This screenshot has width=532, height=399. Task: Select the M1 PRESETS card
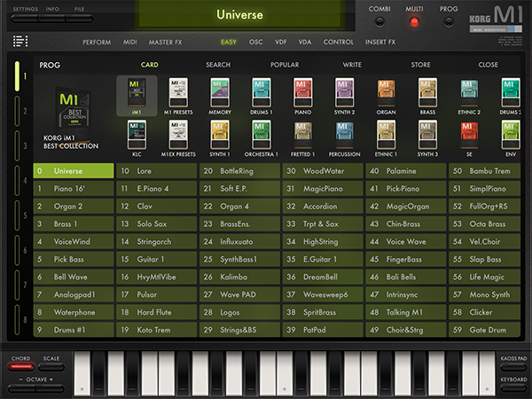(x=177, y=94)
